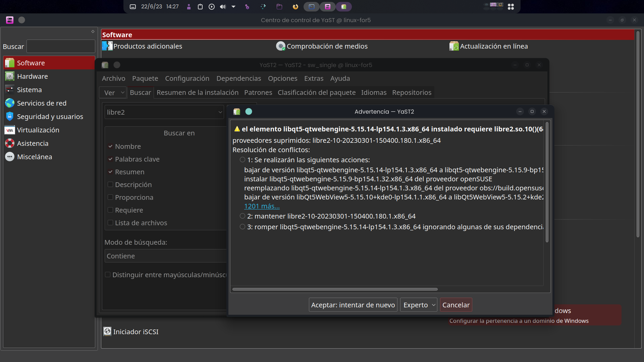Click the teal pin button in Advertencia title

coord(249,112)
